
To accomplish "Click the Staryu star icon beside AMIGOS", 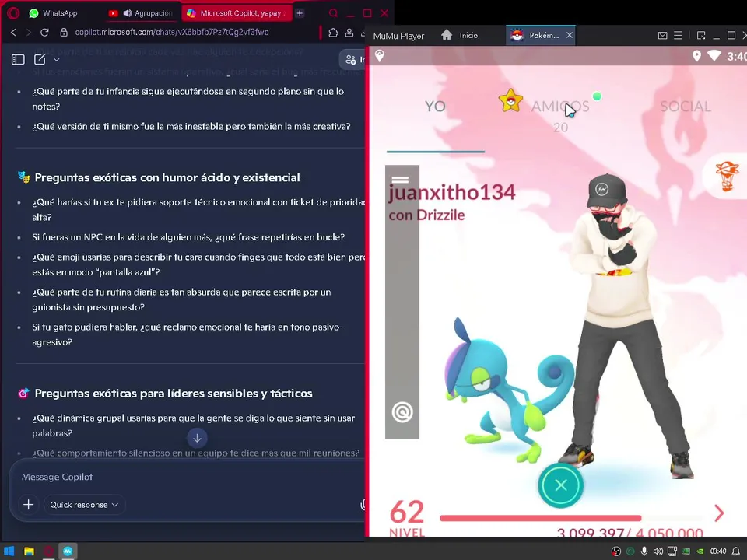I will (x=510, y=100).
